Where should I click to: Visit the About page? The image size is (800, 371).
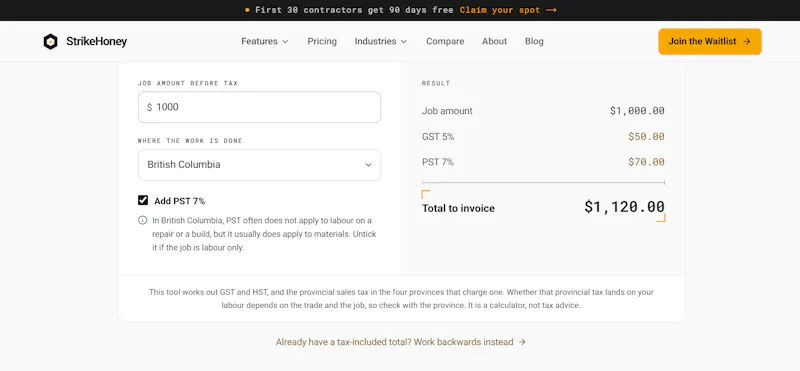pyautogui.click(x=494, y=41)
